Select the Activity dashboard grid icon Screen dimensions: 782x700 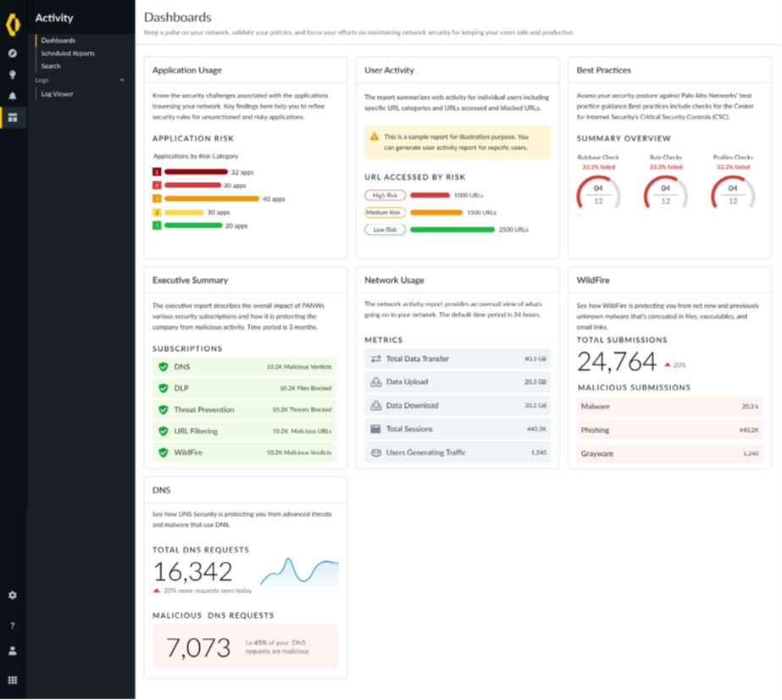[x=13, y=118]
